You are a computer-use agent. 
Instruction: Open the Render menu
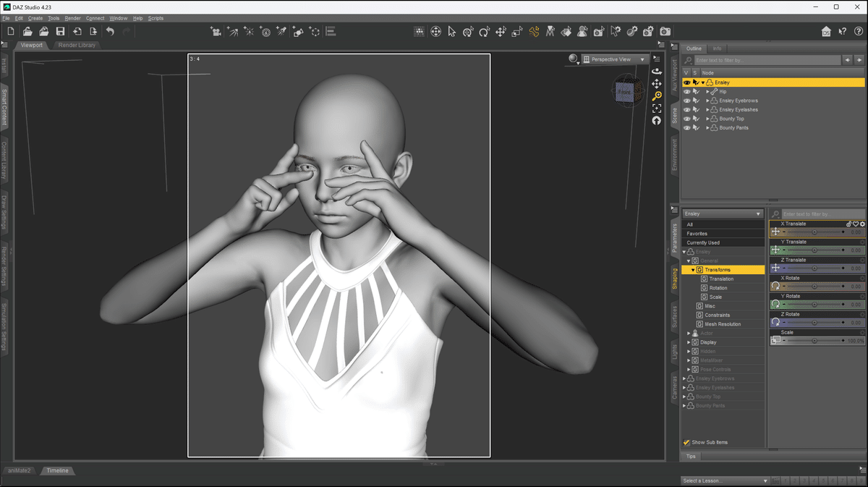click(73, 18)
